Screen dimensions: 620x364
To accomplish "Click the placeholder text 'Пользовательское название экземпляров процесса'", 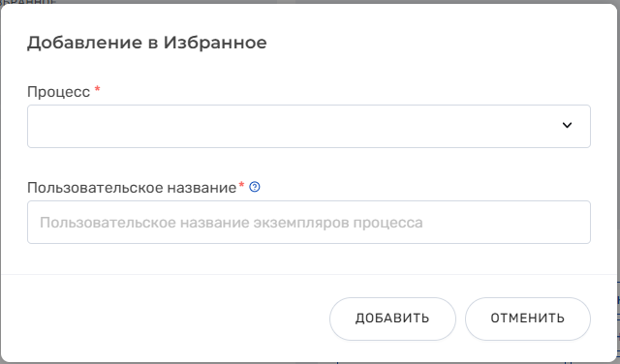I will [232, 223].
